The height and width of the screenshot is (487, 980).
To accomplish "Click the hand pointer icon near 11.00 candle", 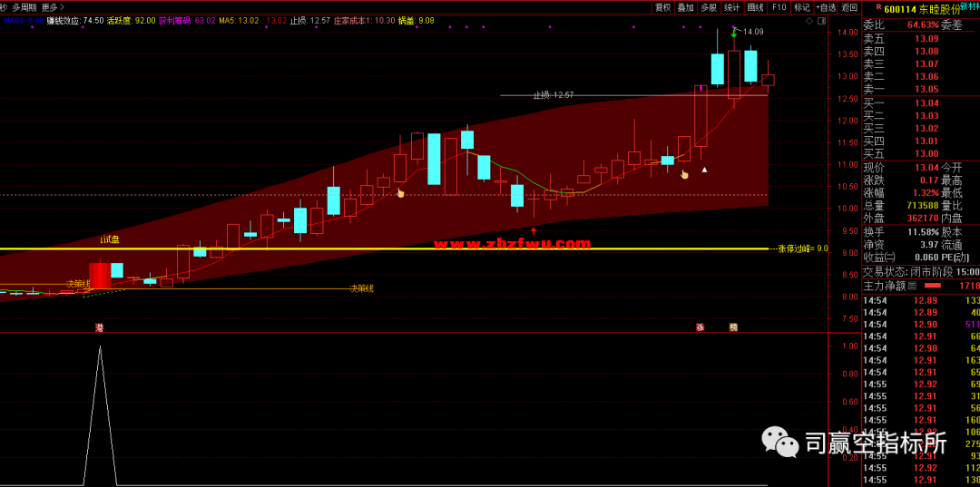I will (x=684, y=174).
